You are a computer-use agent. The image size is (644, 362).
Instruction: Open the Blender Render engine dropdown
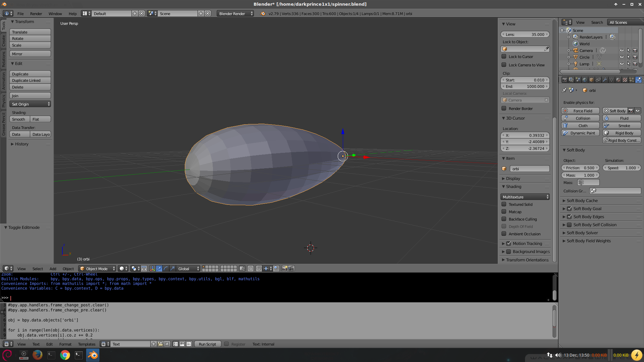[x=235, y=13]
